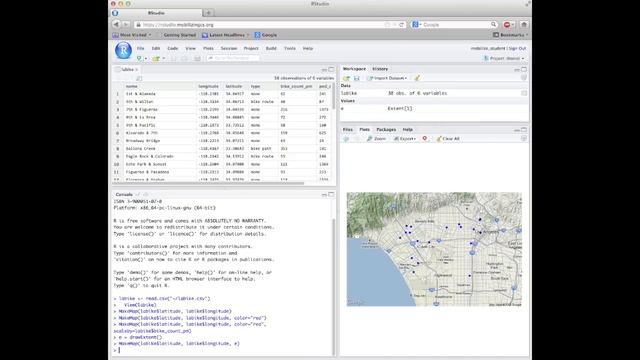Open the Session menu

229,48
